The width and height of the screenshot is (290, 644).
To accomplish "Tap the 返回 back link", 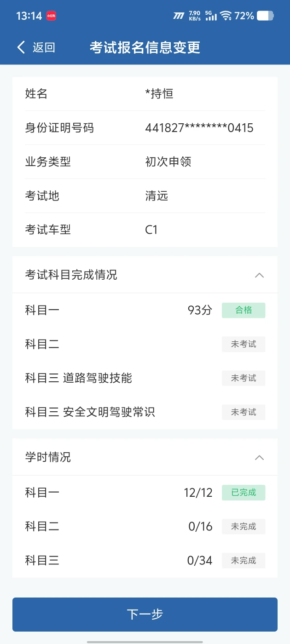I will coord(44,47).
